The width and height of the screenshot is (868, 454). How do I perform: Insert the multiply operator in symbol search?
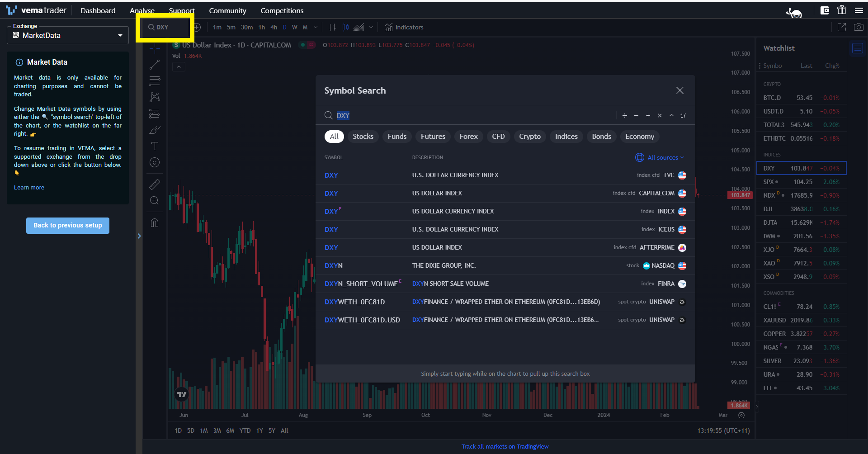pos(660,115)
